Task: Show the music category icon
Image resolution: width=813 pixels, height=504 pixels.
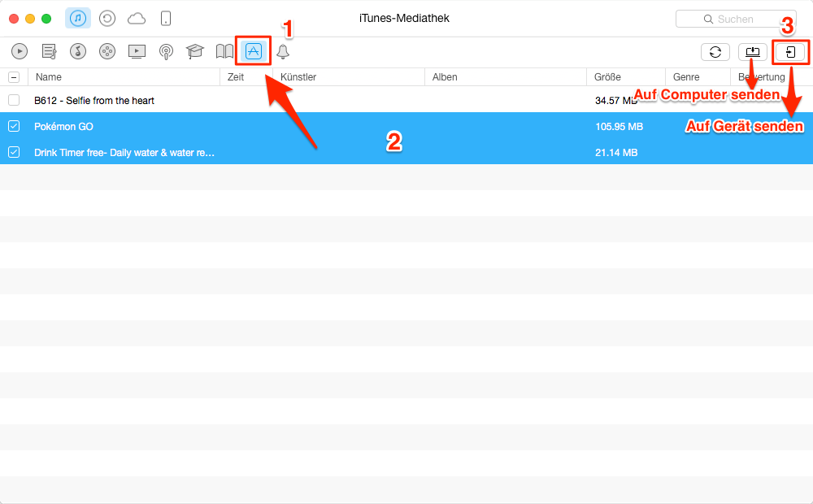Action: [78, 51]
